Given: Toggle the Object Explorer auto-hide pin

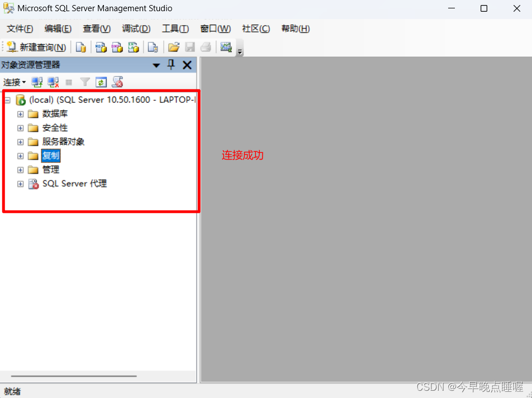Looking at the screenshot, I should [171, 64].
